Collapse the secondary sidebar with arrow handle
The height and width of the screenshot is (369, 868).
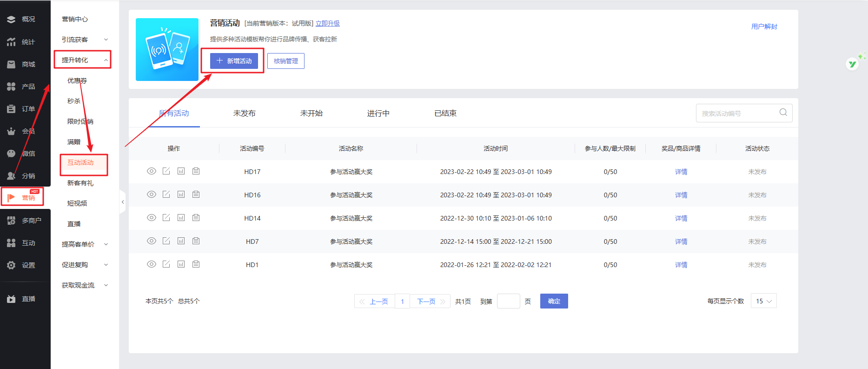[x=123, y=202]
